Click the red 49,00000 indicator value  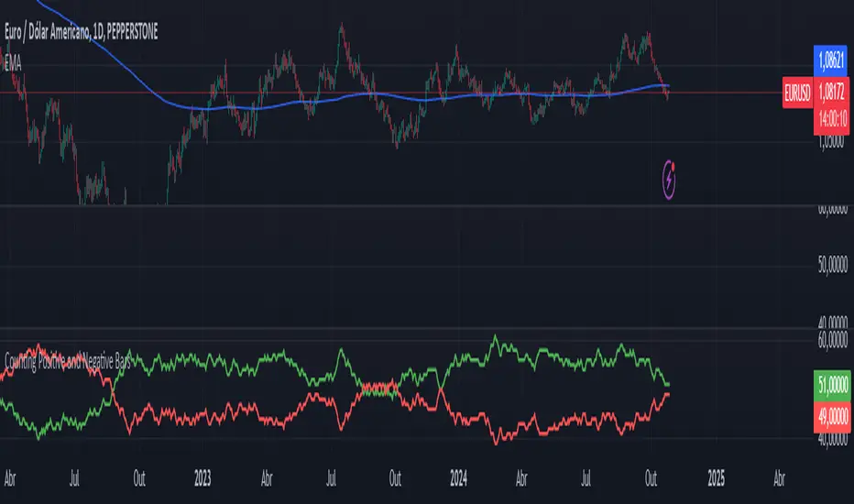[x=832, y=417]
